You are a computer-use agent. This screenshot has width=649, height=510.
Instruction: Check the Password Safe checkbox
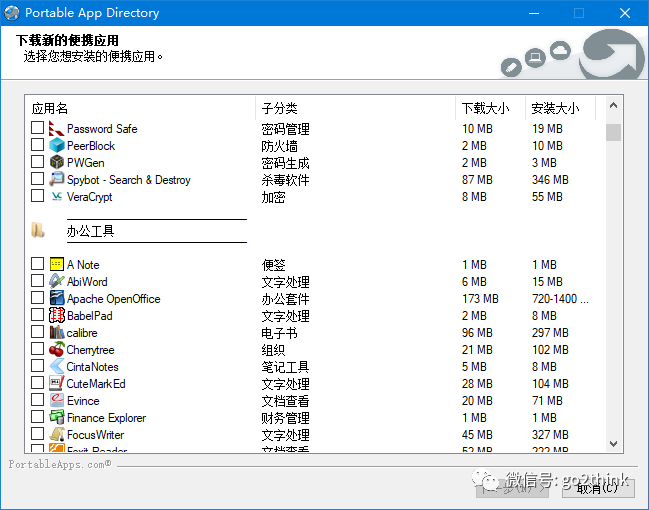[37, 128]
